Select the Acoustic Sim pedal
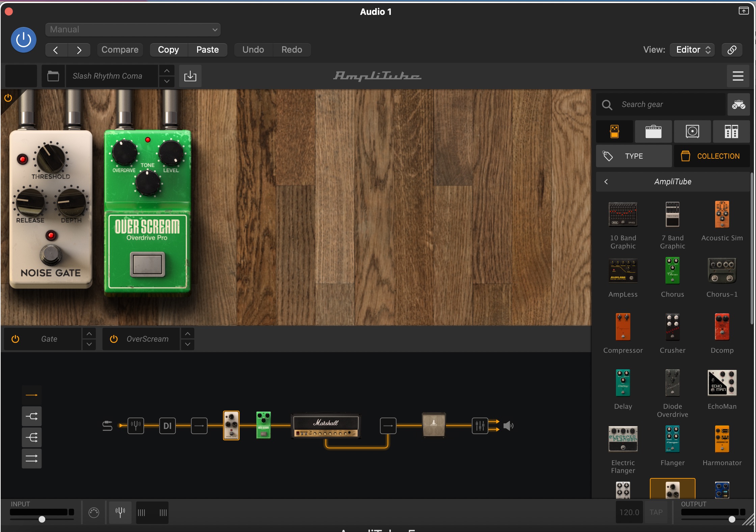The width and height of the screenshot is (756, 532). (x=722, y=222)
